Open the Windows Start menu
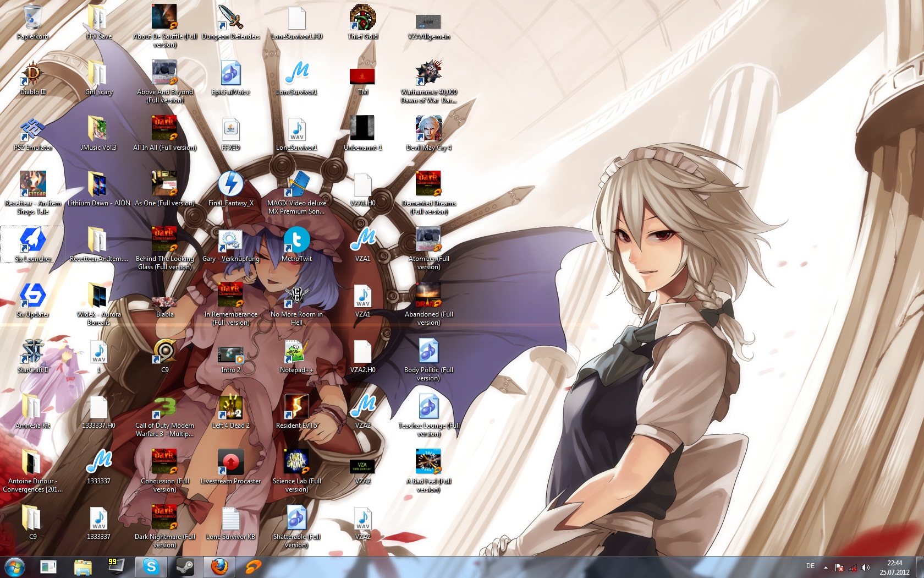Viewport: 924px width, 578px height. pyautogui.click(x=14, y=566)
